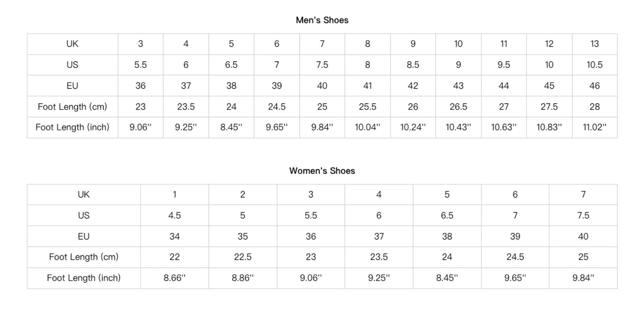Screen dimensions: 644x317
Task: Click the women's Foot Length (inch) row label
Action: click(84, 278)
